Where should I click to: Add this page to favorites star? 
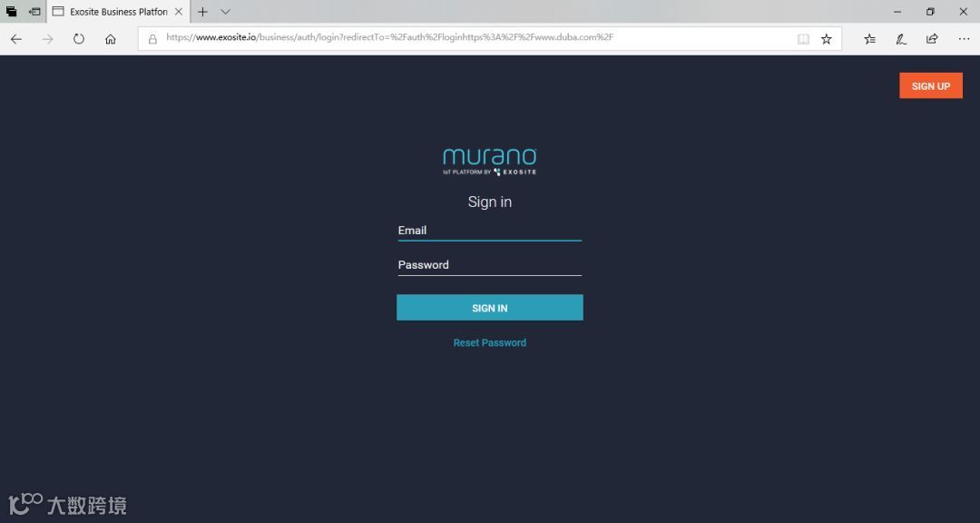(x=827, y=39)
